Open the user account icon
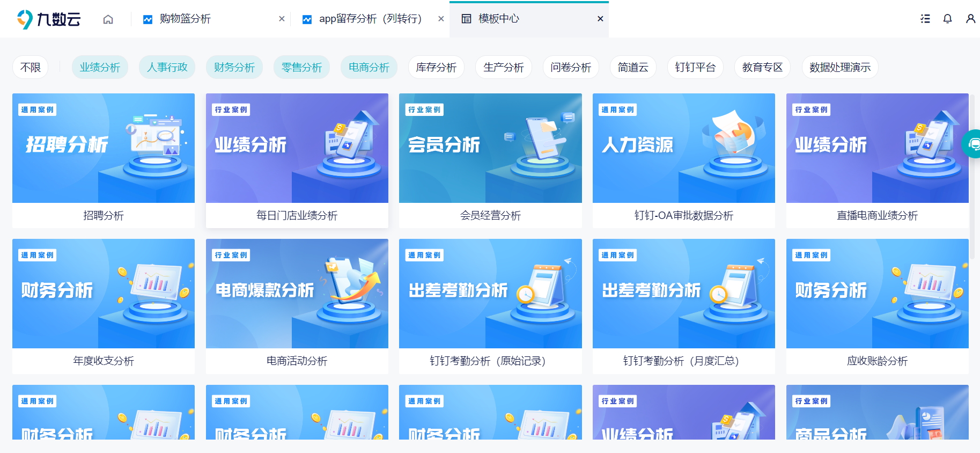The height and width of the screenshot is (453, 980). tap(971, 19)
